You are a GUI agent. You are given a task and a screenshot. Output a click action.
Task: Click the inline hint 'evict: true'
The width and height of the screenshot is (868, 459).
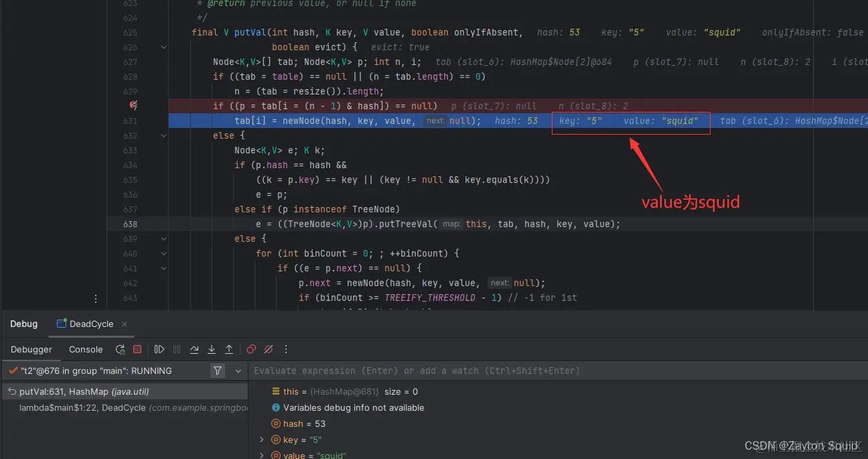(x=401, y=47)
